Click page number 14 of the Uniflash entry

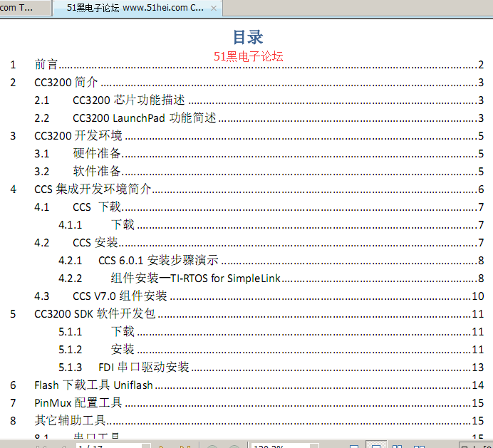point(478,385)
